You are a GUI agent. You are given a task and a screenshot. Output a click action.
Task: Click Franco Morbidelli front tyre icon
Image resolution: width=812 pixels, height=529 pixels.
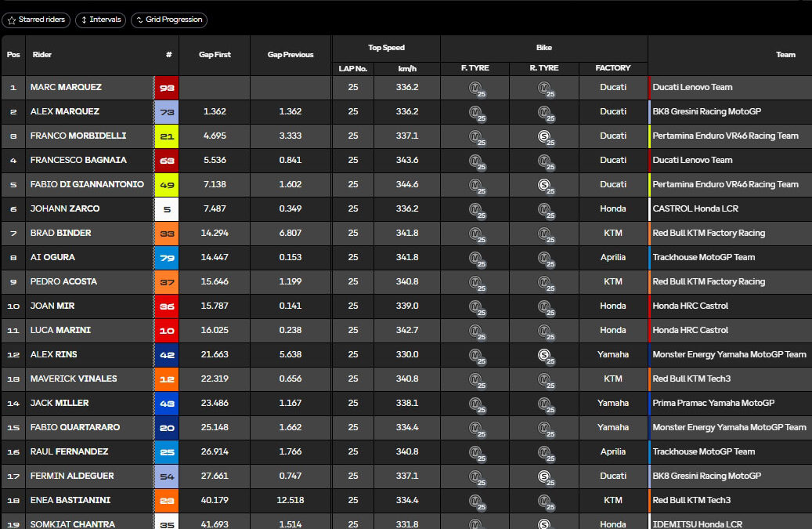click(x=476, y=137)
